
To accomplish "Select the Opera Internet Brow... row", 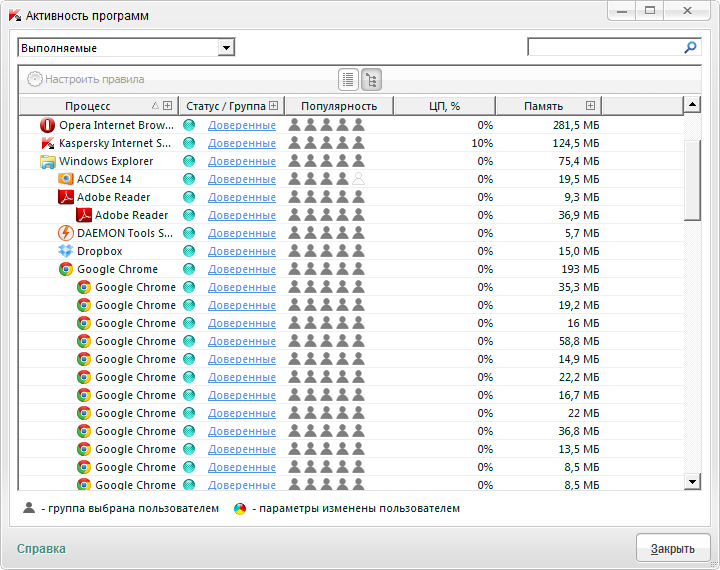I will (x=351, y=125).
